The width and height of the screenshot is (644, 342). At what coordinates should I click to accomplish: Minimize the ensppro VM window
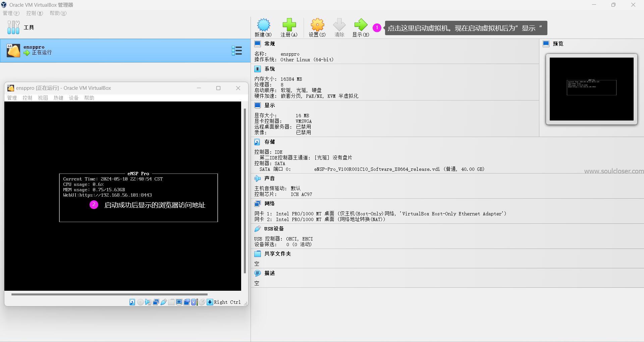tap(199, 88)
